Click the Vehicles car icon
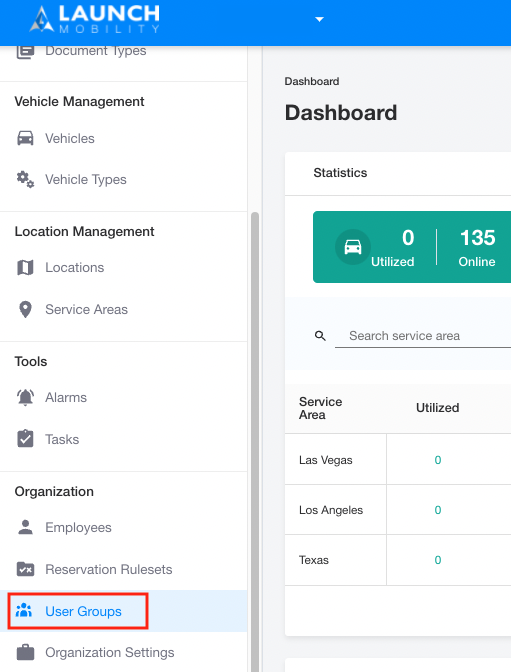This screenshot has width=511, height=672. (x=25, y=138)
